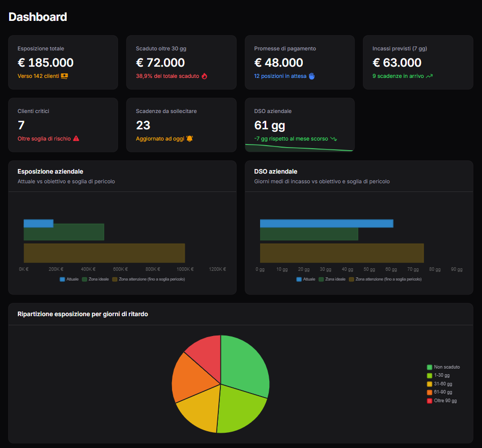
Task: Click the Ripartizione esposizione per giorni di ritardo heading
Action: point(82,314)
